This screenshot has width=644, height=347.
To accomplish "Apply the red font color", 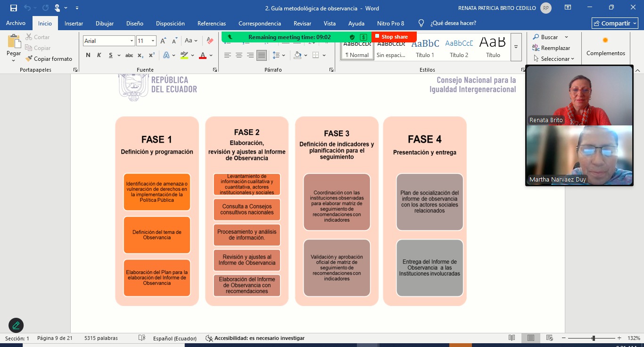I will (x=203, y=55).
